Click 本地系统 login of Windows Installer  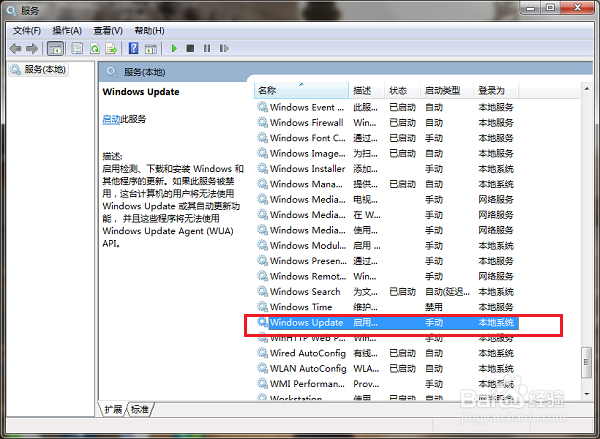(496, 168)
